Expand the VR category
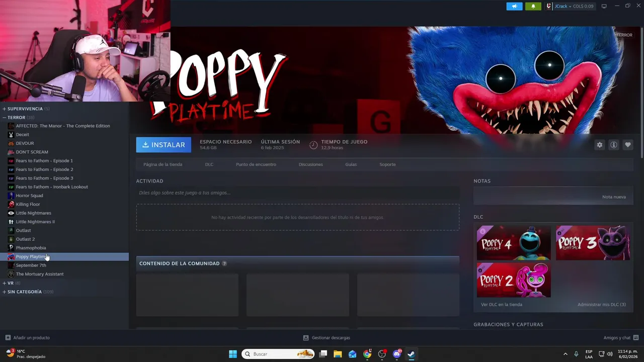This screenshot has width=644, height=362. point(5,283)
